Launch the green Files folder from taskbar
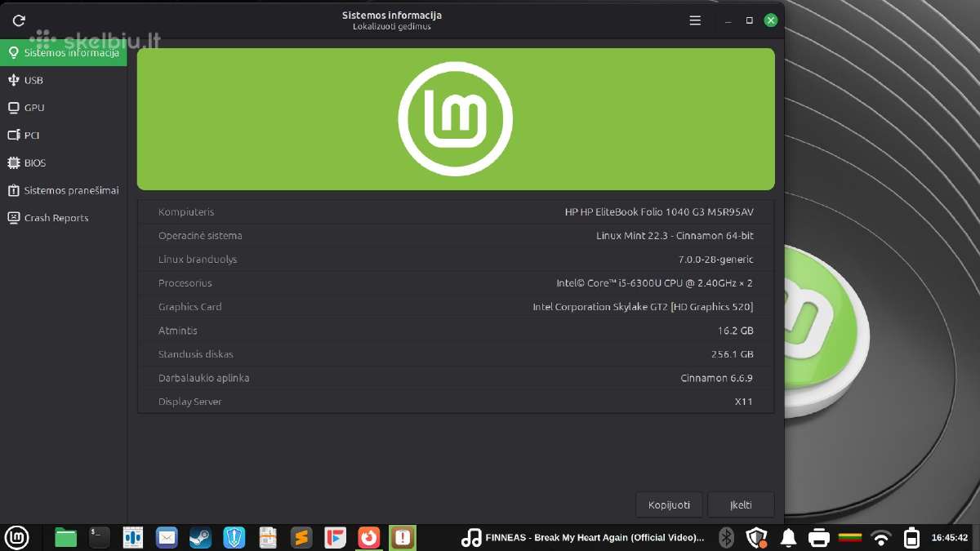This screenshot has width=980, height=551. [65, 537]
